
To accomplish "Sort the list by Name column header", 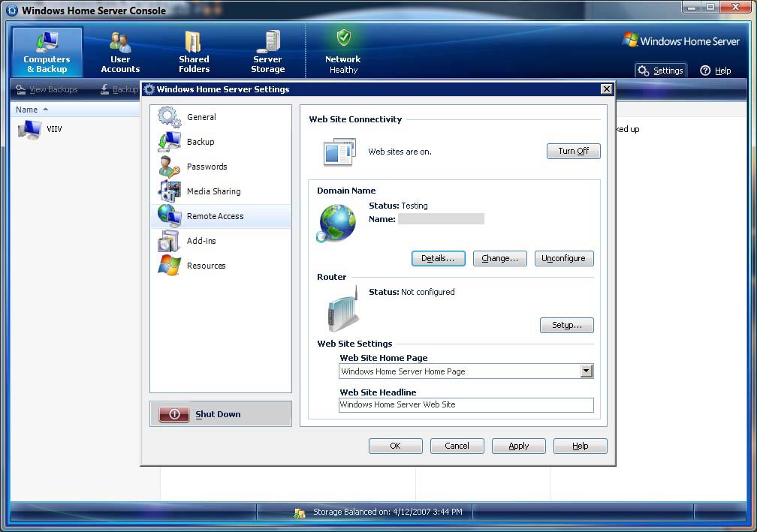I will (27, 110).
